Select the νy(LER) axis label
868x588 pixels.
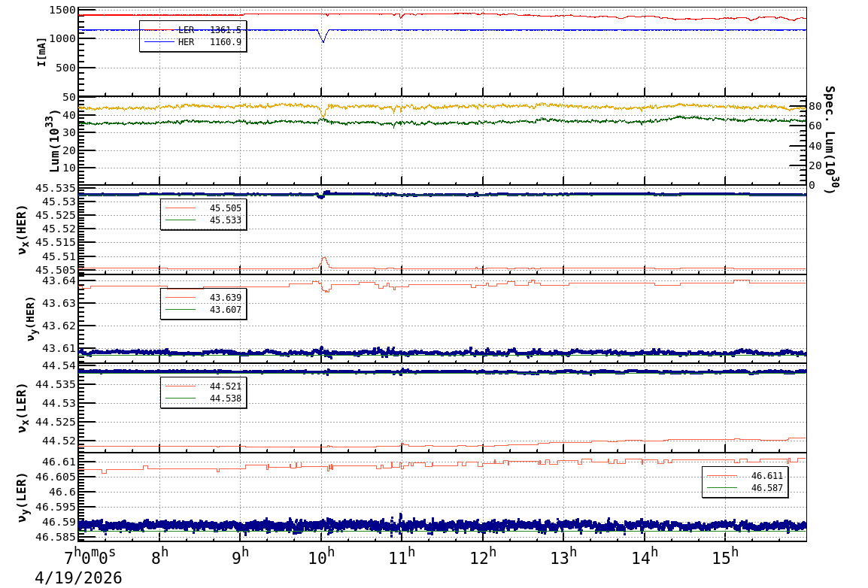click(23, 497)
